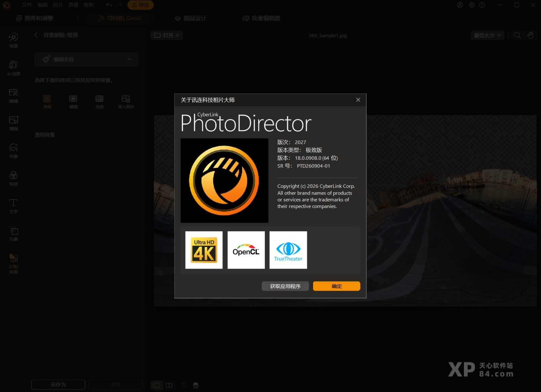541x392 pixels.
Task: Switch to 图层设计 tab
Action: (190, 18)
